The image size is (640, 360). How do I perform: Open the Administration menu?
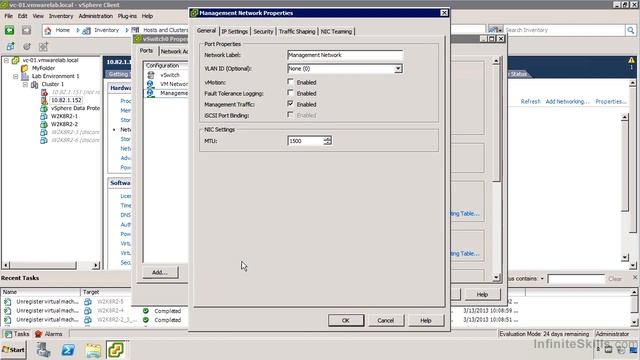(96, 16)
